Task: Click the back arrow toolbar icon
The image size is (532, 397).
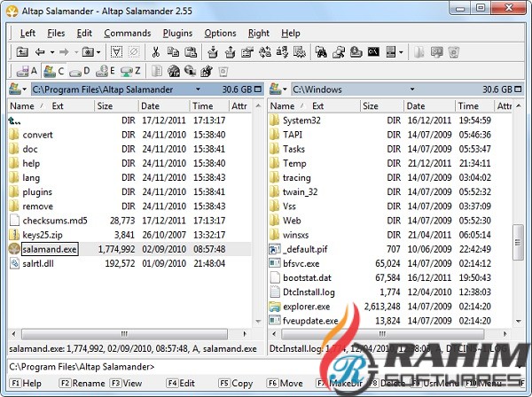Action: click(x=41, y=52)
